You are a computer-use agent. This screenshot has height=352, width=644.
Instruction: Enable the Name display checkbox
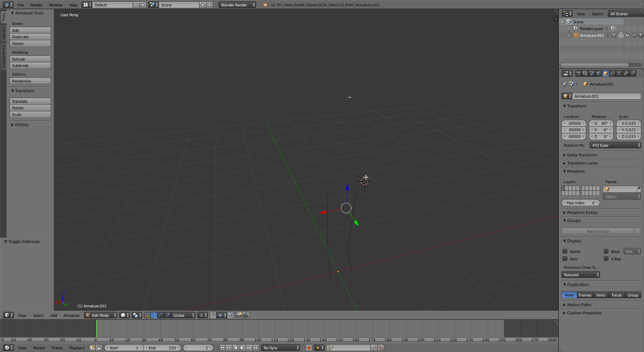click(565, 252)
